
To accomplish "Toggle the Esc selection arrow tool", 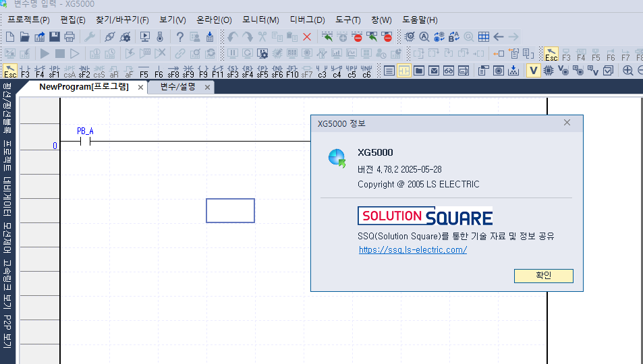I will click(10, 71).
